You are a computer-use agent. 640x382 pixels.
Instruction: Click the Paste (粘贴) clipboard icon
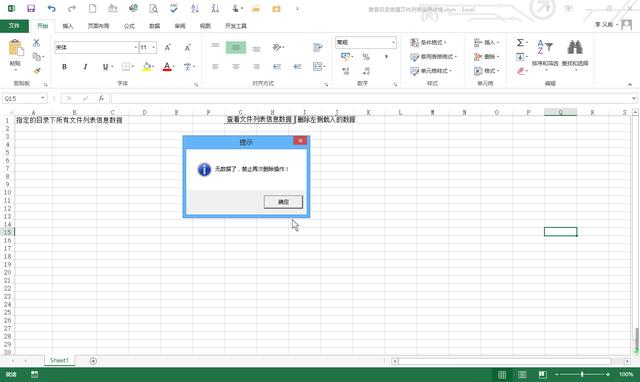15,49
